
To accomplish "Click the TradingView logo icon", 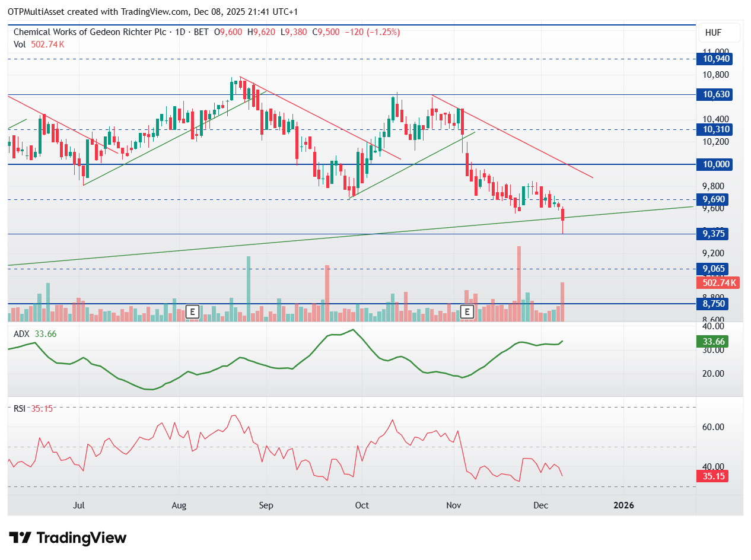I will pyautogui.click(x=20, y=538).
